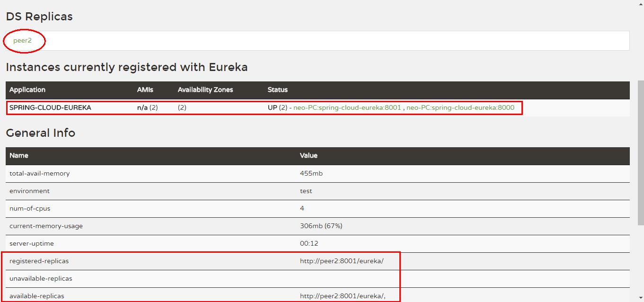The width and height of the screenshot is (644, 302).
Task: Click the Availability Zones column header
Action: tap(205, 90)
